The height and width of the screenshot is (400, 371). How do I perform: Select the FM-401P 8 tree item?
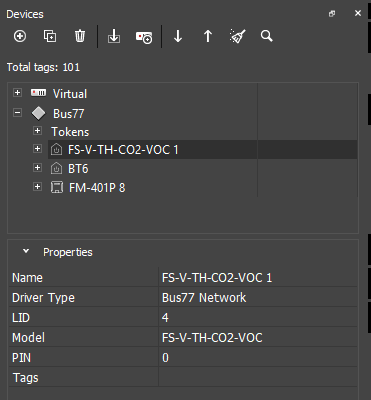pyautogui.click(x=97, y=188)
